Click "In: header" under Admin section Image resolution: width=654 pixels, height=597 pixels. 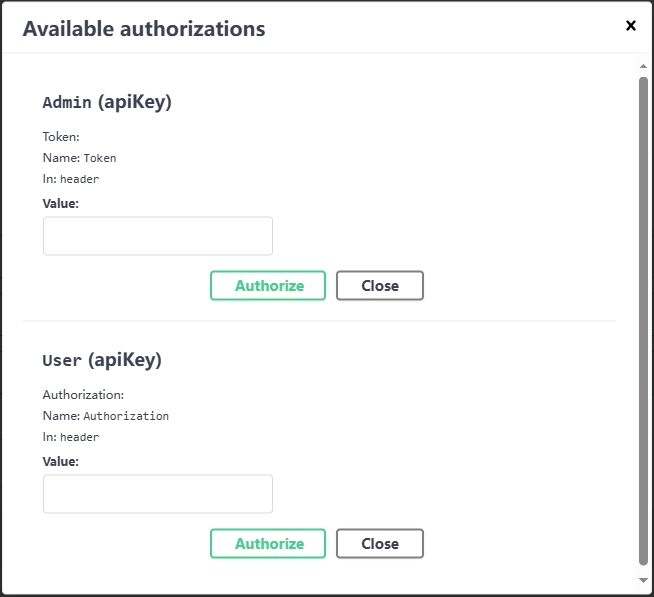tap(71, 179)
